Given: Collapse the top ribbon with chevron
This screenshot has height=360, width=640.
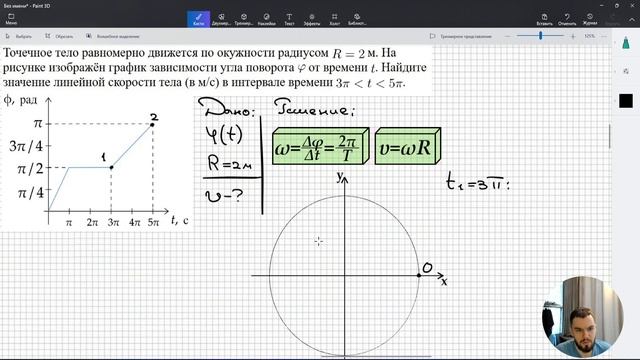Looking at the screenshot, I should click(632, 19).
